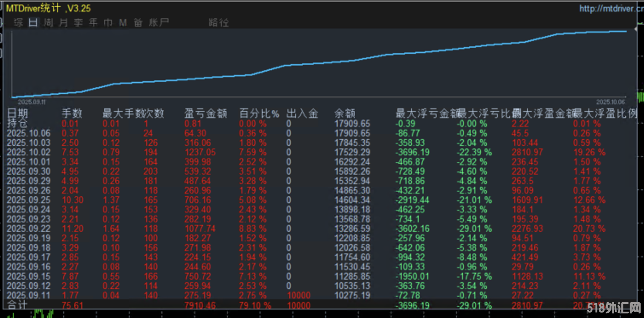Switch to the M tab
The height and width of the screenshot is (318, 644).
(123, 23)
